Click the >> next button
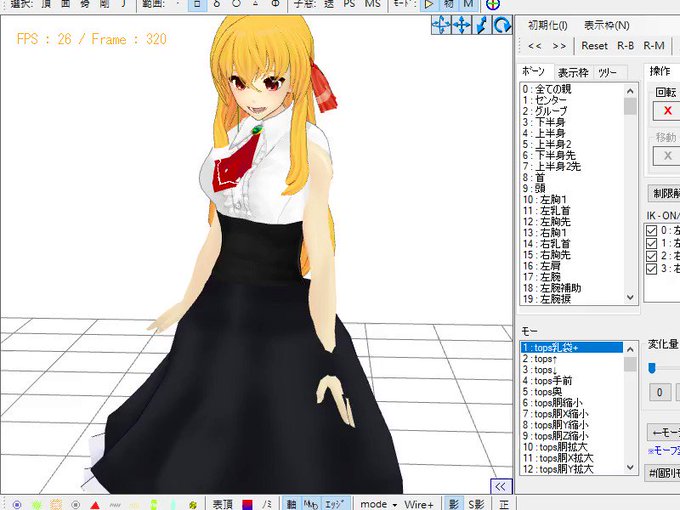Screen dimensions: 680x510 coord(559,46)
